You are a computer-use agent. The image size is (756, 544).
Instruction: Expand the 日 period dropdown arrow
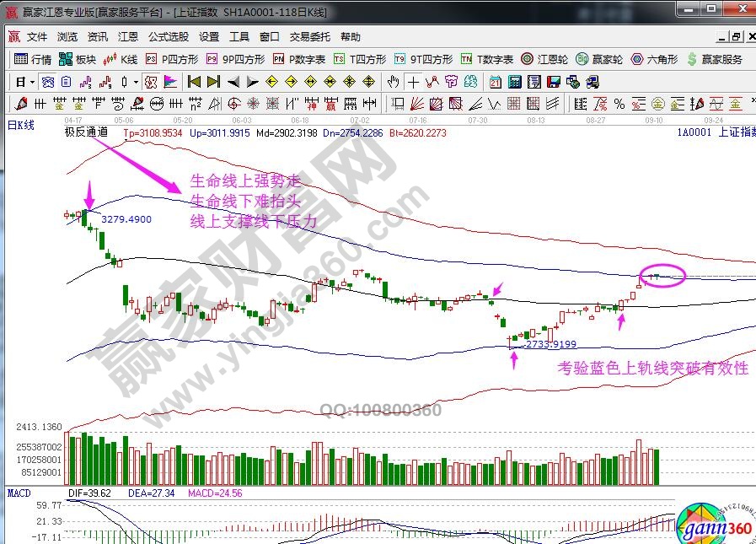click(32, 82)
